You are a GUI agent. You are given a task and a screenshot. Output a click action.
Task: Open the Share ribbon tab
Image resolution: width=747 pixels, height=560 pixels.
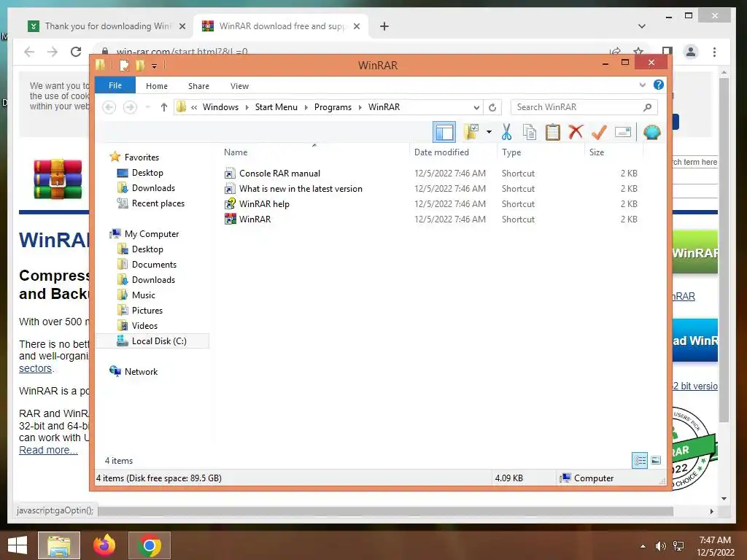point(198,86)
